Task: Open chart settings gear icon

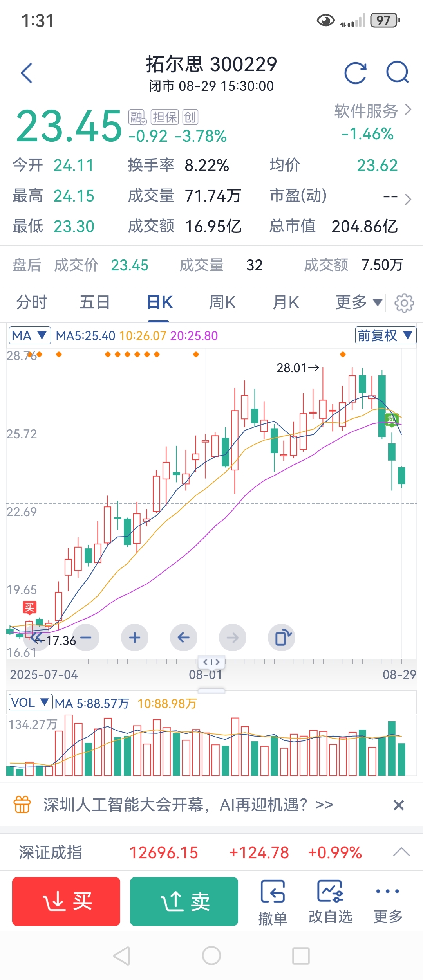Action: click(x=404, y=303)
